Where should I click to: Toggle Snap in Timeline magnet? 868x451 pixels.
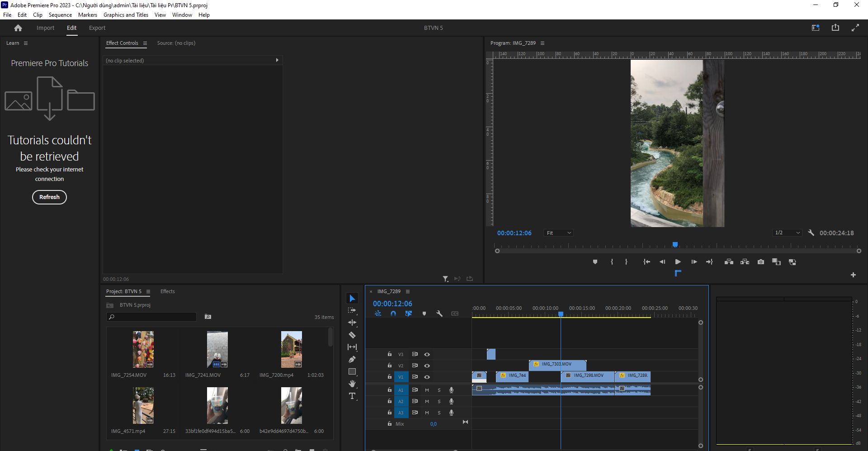(393, 313)
